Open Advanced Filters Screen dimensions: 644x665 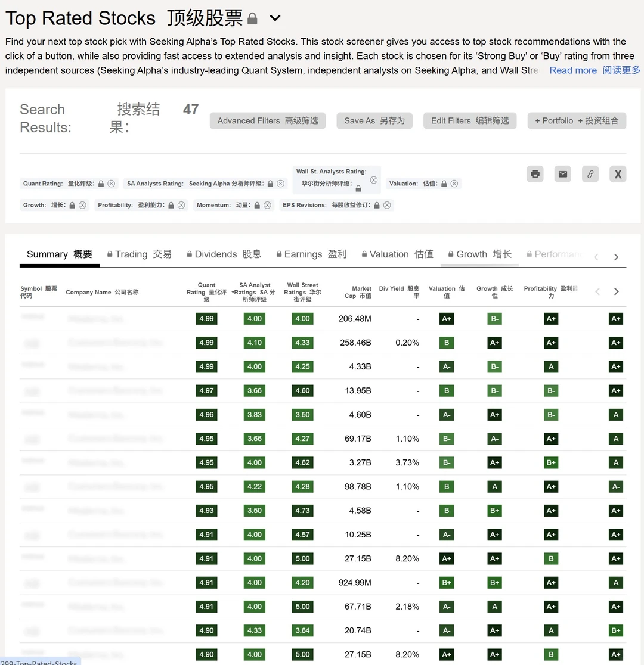click(x=268, y=121)
